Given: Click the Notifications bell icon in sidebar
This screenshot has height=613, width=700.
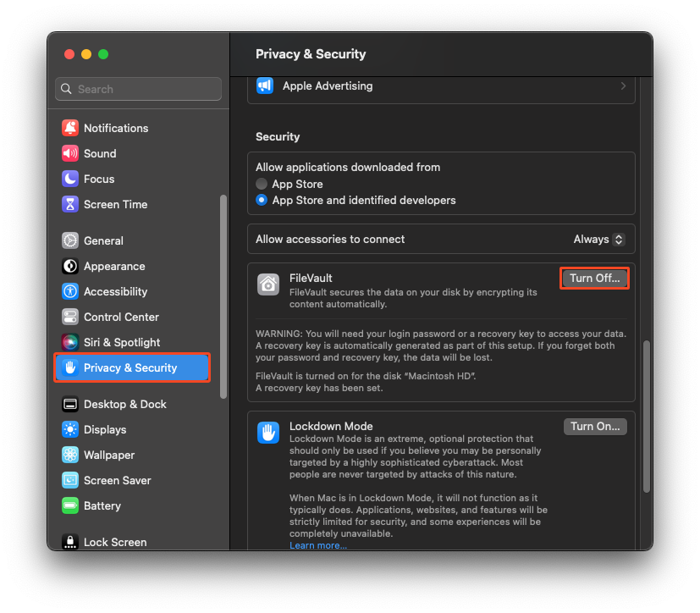Looking at the screenshot, I should pos(71,128).
